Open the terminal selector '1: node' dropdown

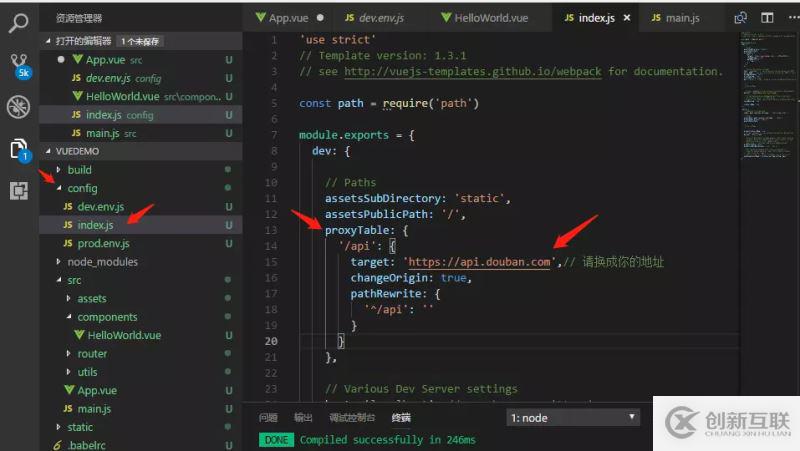[573, 418]
